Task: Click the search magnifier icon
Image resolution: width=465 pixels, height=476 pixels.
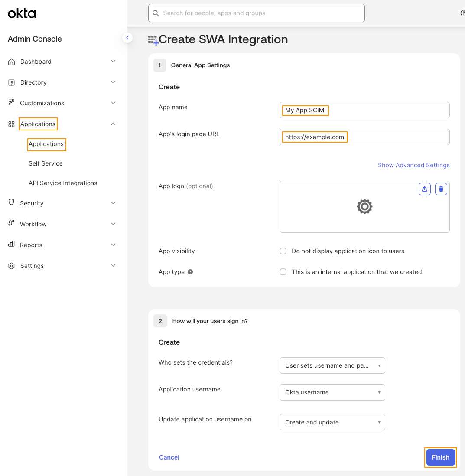Action: tap(156, 13)
